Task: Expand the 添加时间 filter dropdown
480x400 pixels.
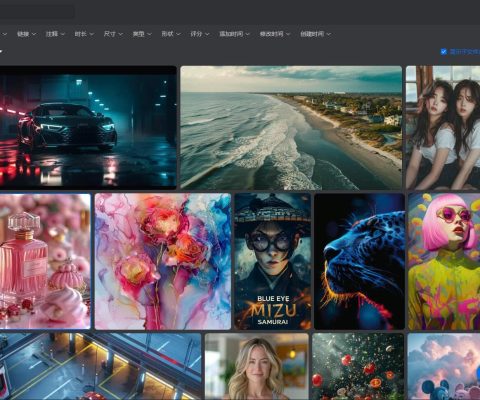Action: pyautogui.click(x=234, y=34)
